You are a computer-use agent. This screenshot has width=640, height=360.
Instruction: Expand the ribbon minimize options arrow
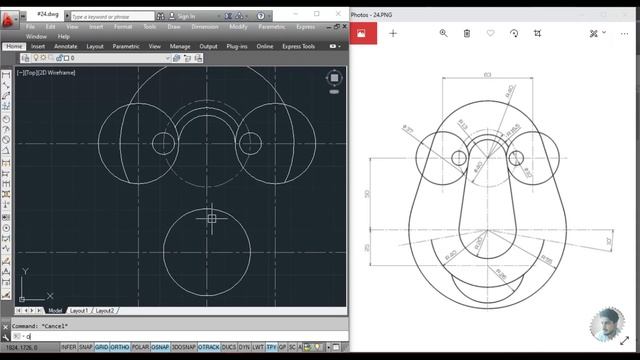340,47
